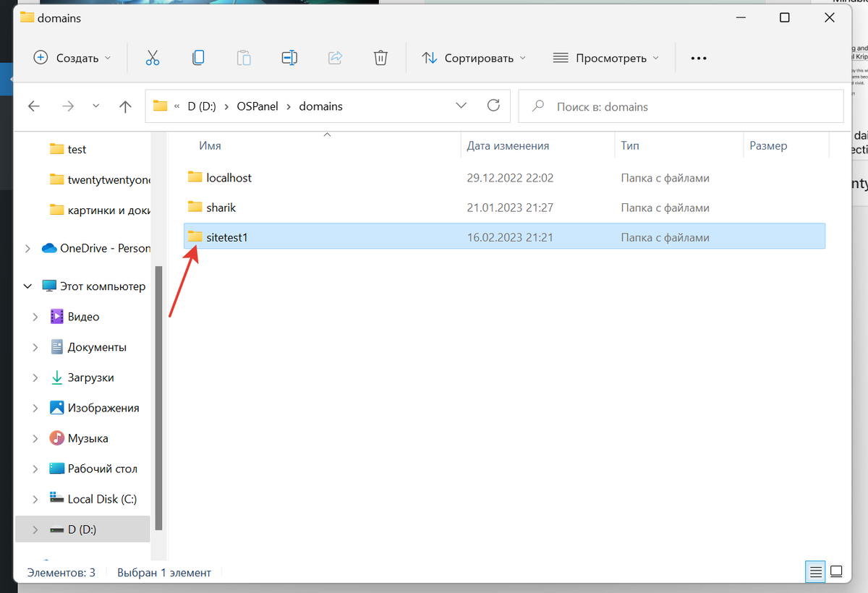The image size is (868, 593).
Task: Open the Создать dropdown
Action: pos(72,58)
